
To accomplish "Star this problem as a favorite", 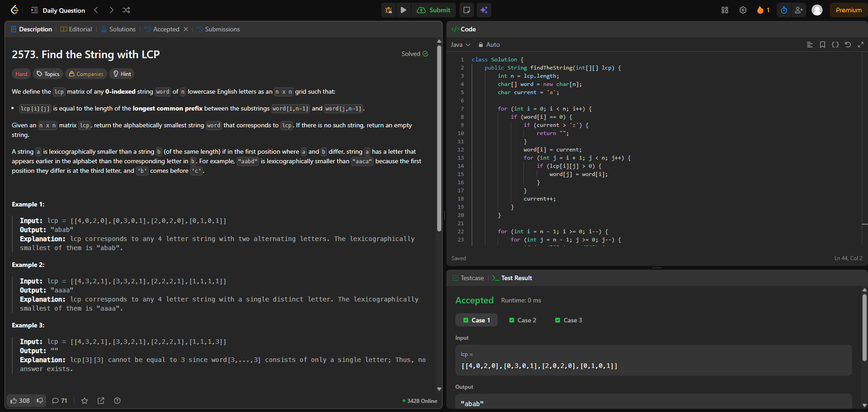I will (x=85, y=401).
